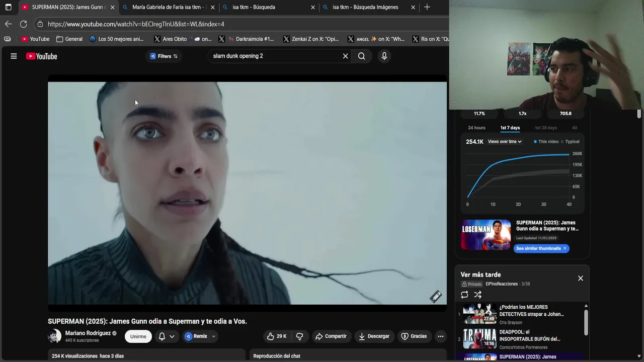Click the Gracias super thanks button
644x362 pixels.
tap(414, 336)
